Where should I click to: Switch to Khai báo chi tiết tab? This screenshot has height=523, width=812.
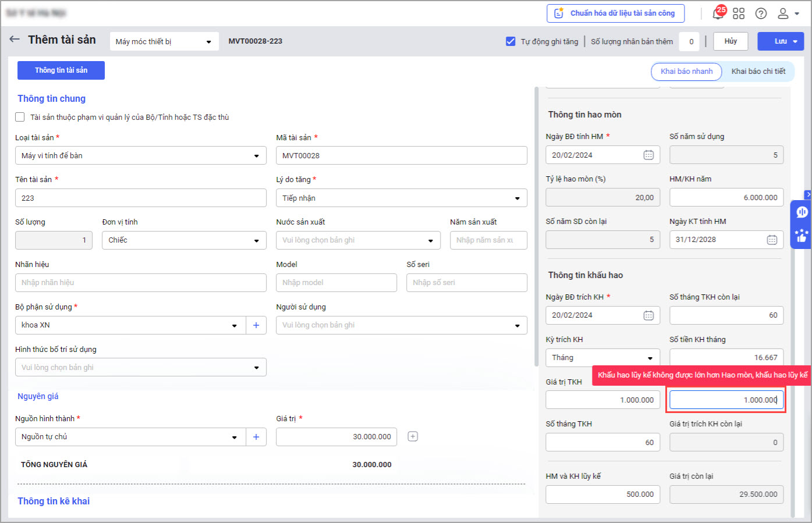758,71
